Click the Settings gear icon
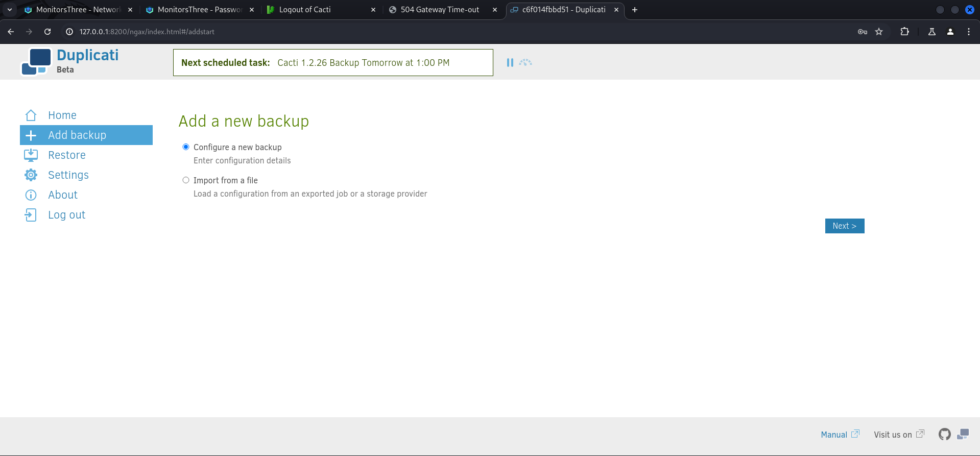The width and height of the screenshot is (980, 456). [x=31, y=175]
